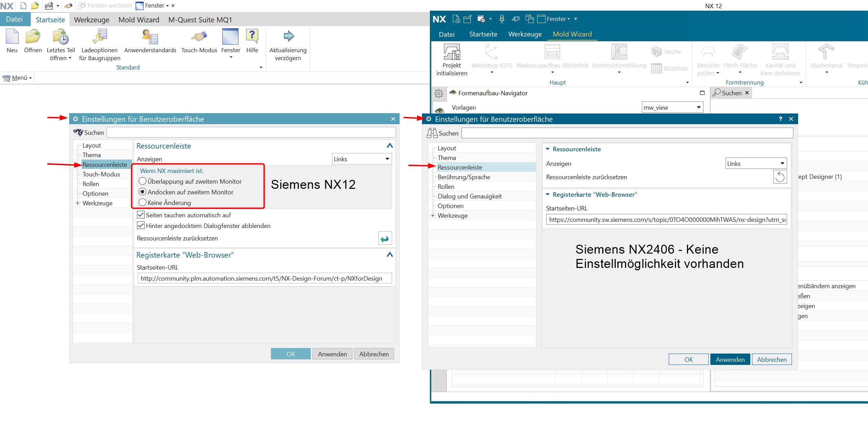Open Datei tab in right window

pos(447,34)
